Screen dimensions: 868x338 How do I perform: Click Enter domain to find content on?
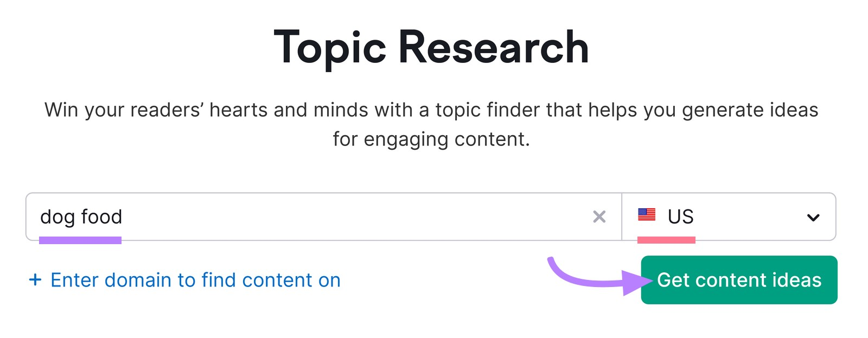coord(195,280)
